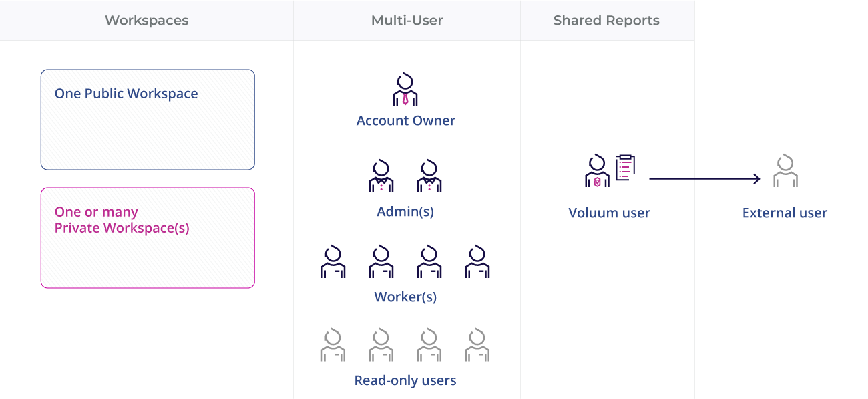Click the Read-only users label
Image resolution: width=868 pixels, height=399 pixels.
click(405, 380)
